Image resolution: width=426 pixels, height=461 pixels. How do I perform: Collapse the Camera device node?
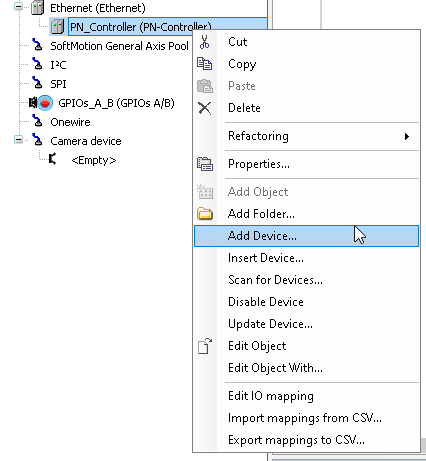coord(18,140)
